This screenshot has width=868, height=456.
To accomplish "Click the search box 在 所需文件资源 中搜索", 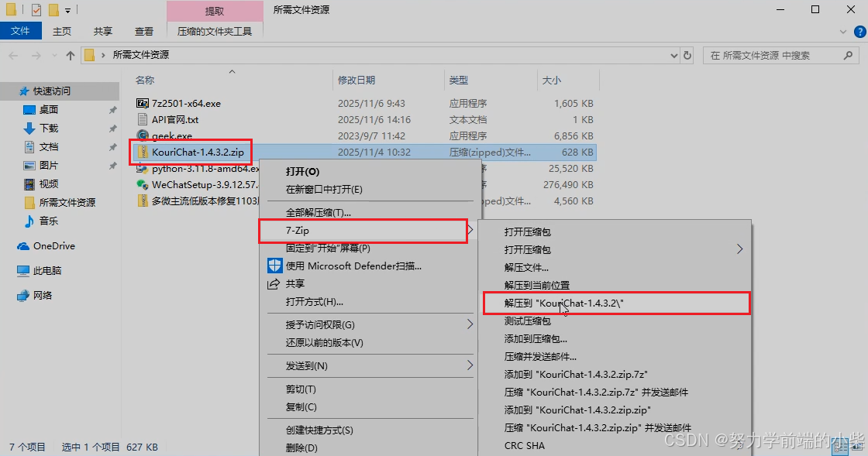I will pyautogui.click(x=780, y=55).
